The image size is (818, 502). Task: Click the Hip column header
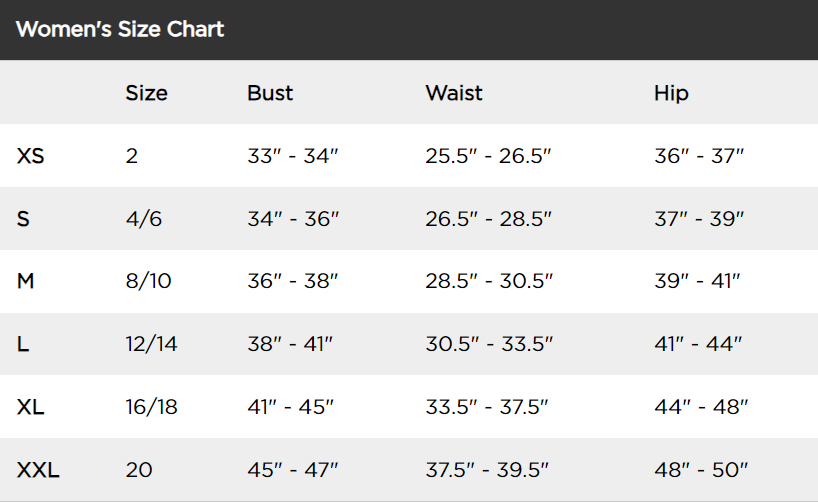(x=671, y=93)
